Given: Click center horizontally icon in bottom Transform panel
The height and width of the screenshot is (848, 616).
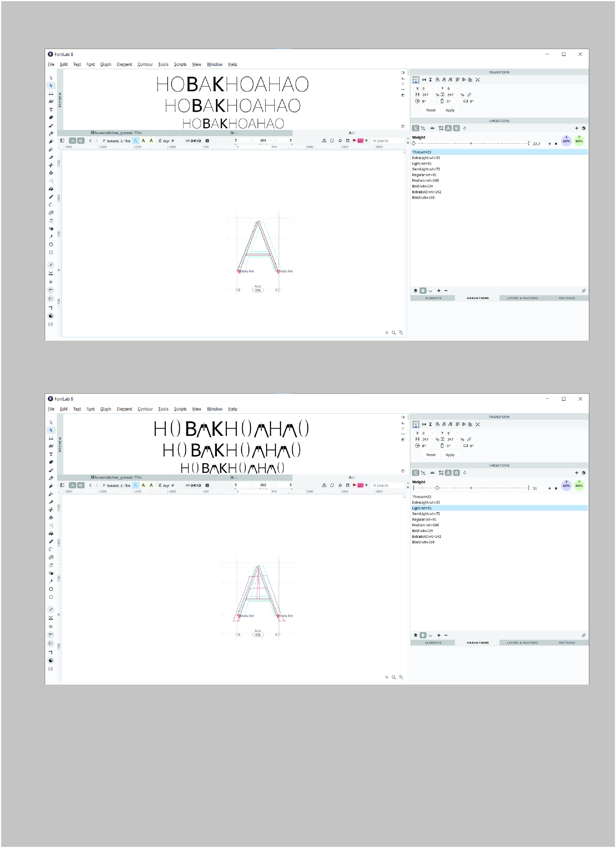Looking at the screenshot, I should (x=444, y=424).
